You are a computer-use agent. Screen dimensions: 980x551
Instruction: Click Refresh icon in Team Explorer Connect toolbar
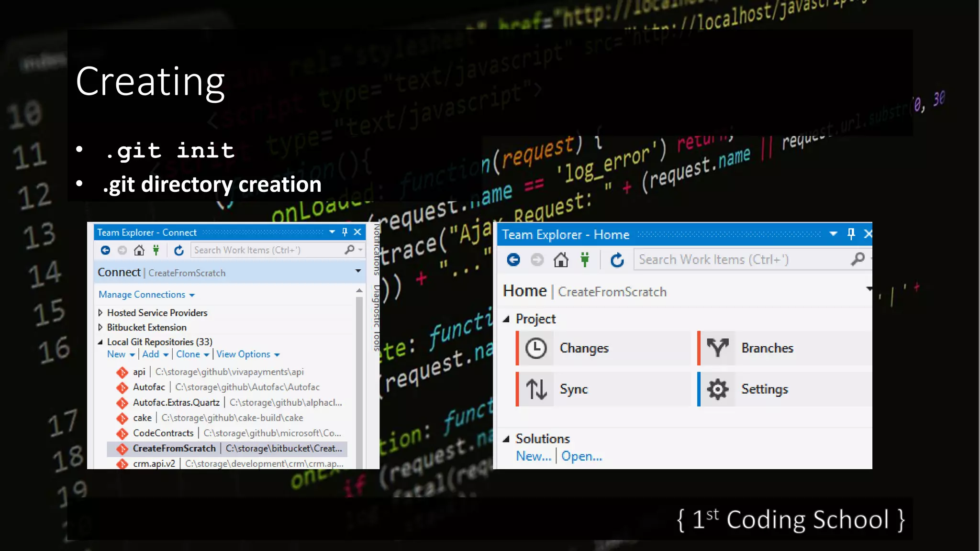178,250
